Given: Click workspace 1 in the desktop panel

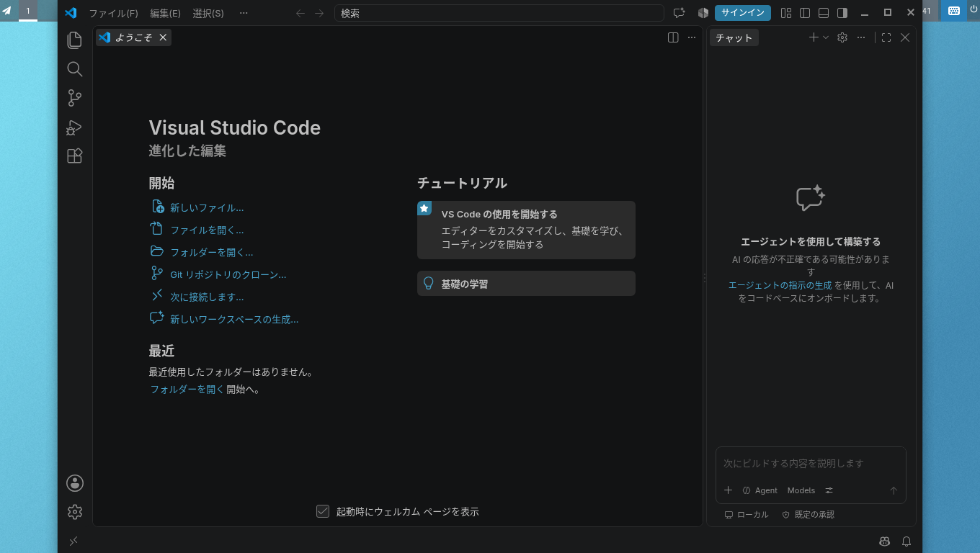Looking at the screenshot, I should tap(28, 11).
